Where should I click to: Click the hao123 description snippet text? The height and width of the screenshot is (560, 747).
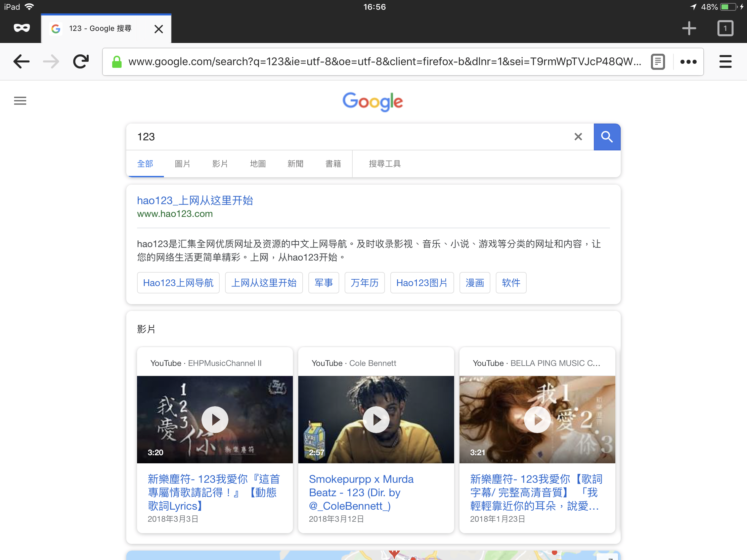pos(369,250)
